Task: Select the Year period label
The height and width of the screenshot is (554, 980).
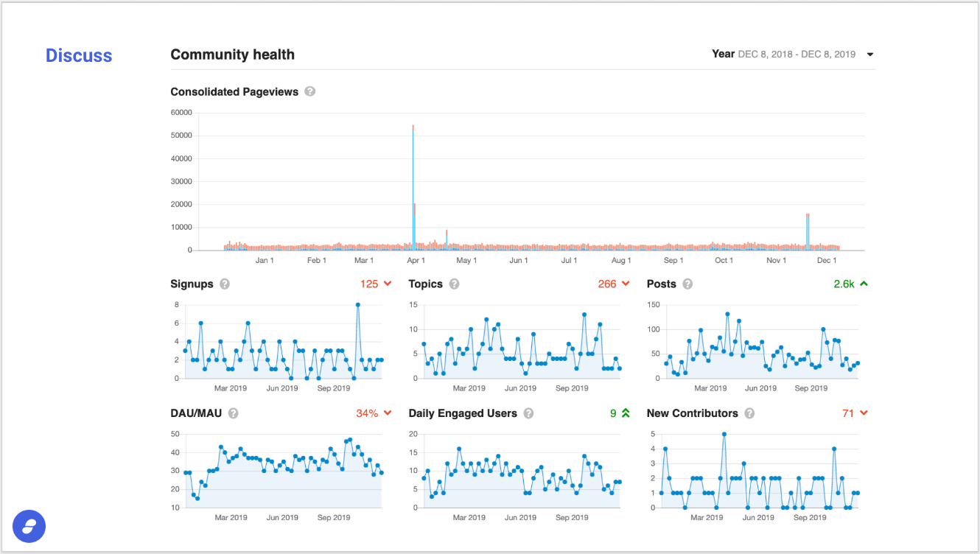Action: tap(723, 54)
